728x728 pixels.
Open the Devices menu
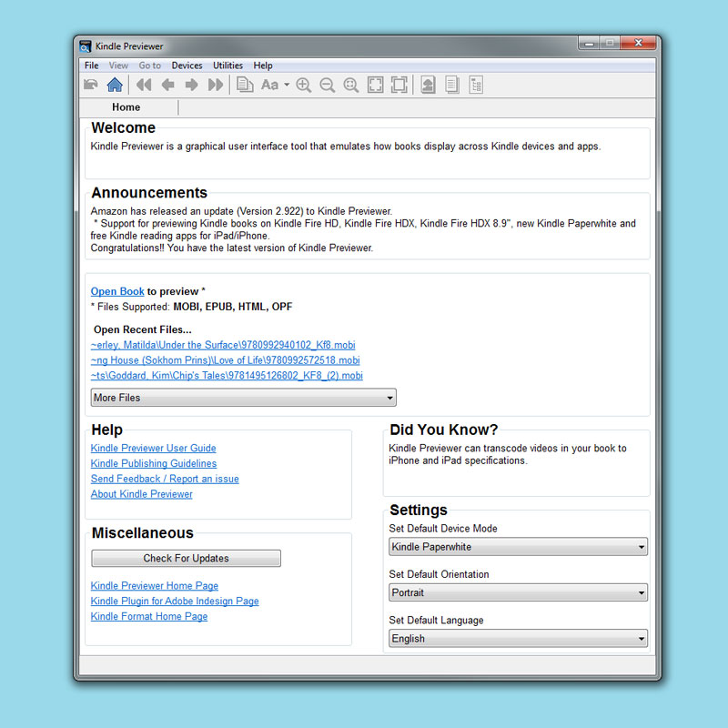(187, 66)
